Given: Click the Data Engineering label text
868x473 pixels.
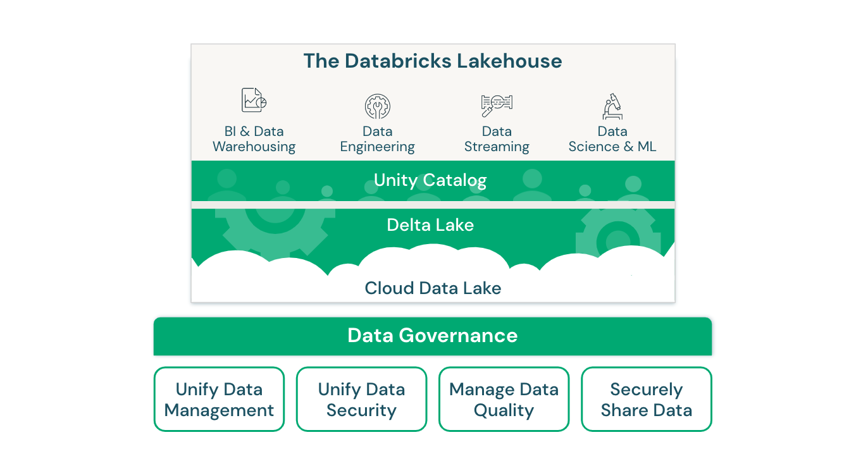Looking at the screenshot, I should [x=377, y=139].
